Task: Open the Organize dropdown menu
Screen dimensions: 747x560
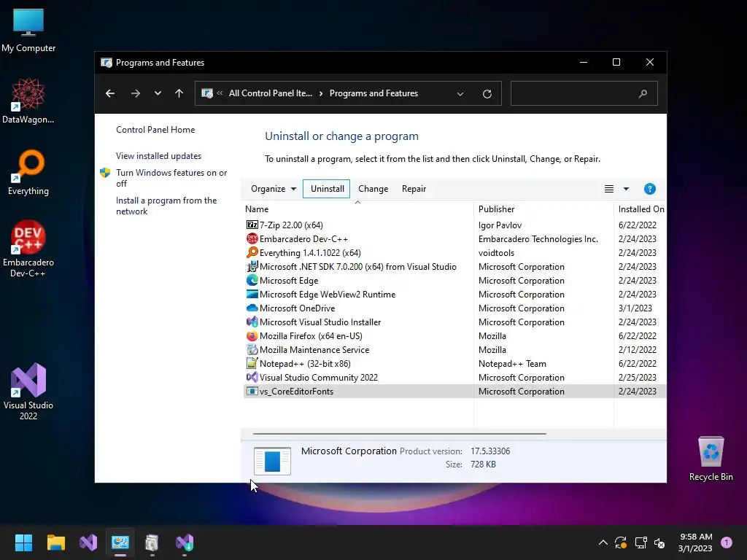Action: (274, 189)
